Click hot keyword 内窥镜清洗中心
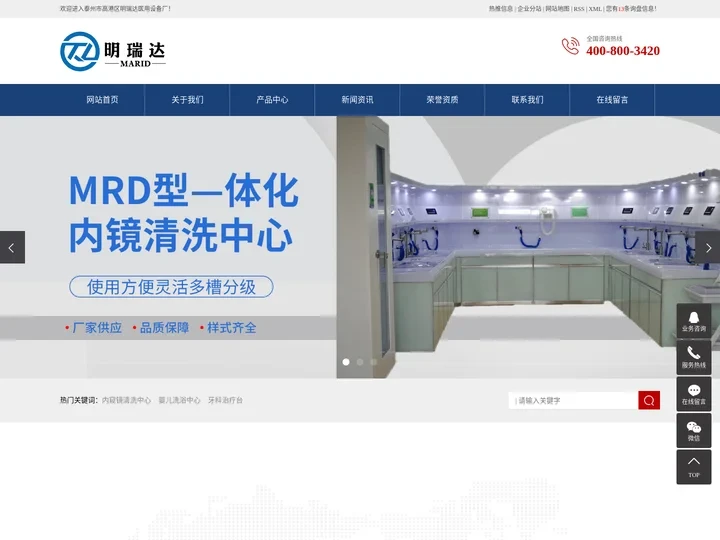The image size is (720, 540). (x=126, y=400)
